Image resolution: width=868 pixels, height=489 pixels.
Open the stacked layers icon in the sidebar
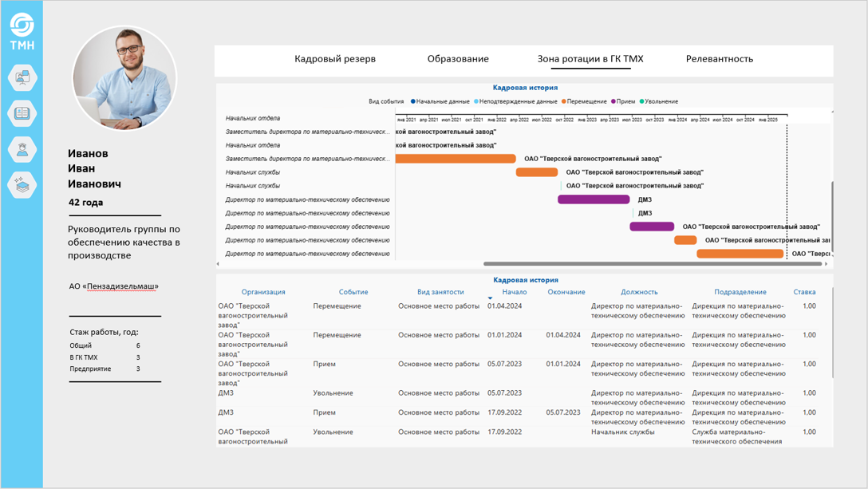click(x=22, y=185)
